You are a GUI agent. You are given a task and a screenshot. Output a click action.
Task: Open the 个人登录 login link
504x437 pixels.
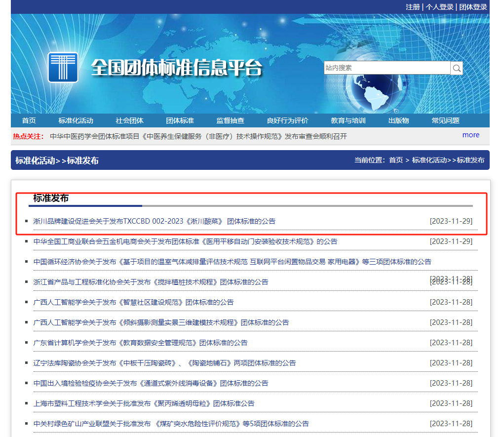click(439, 7)
